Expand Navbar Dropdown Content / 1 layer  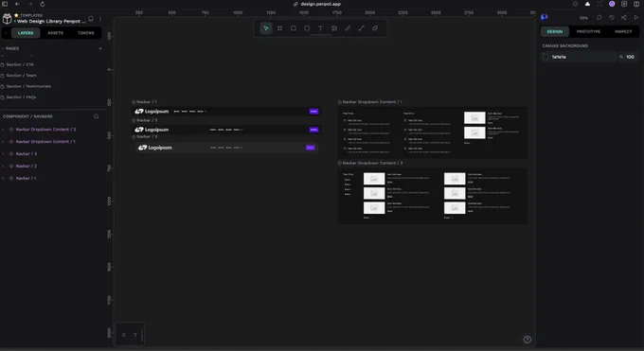tap(3, 142)
